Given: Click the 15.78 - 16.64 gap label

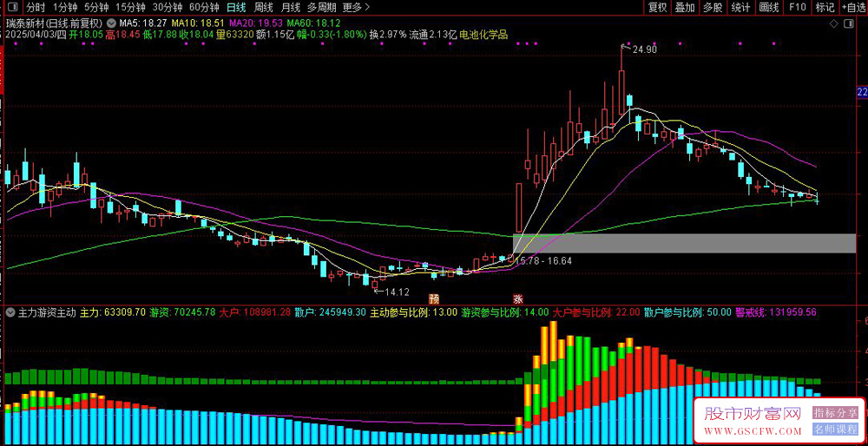Looking at the screenshot, I should point(543,260).
